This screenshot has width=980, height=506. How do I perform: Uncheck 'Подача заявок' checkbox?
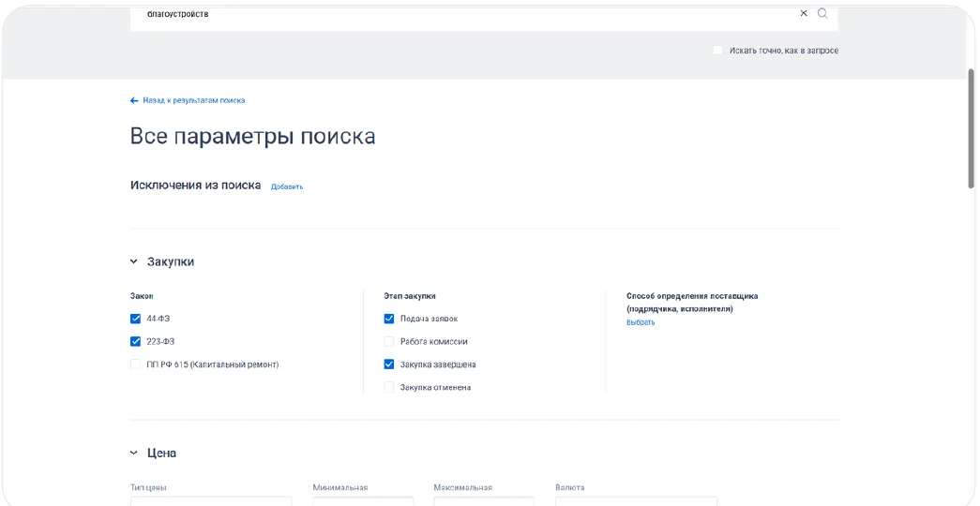tap(389, 319)
